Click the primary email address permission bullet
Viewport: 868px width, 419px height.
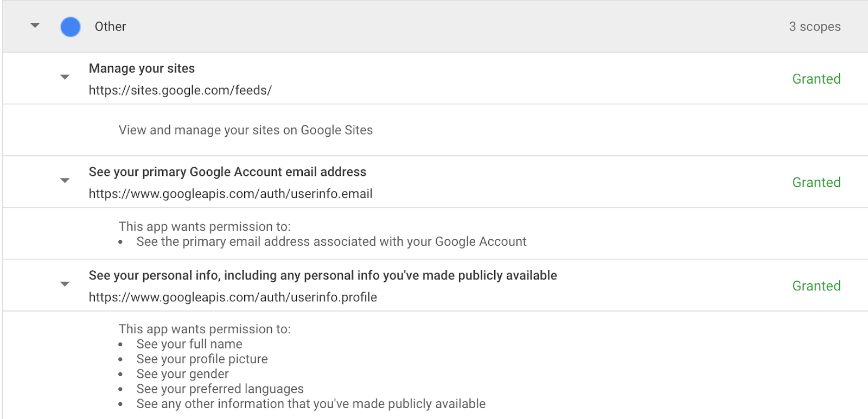[x=331, y=242]
